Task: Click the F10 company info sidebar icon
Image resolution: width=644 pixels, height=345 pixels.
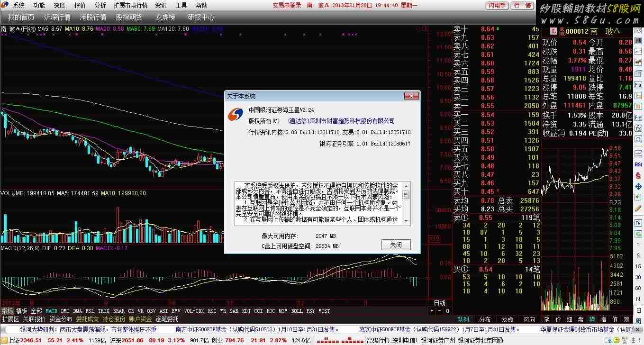Action: [638, 84]
